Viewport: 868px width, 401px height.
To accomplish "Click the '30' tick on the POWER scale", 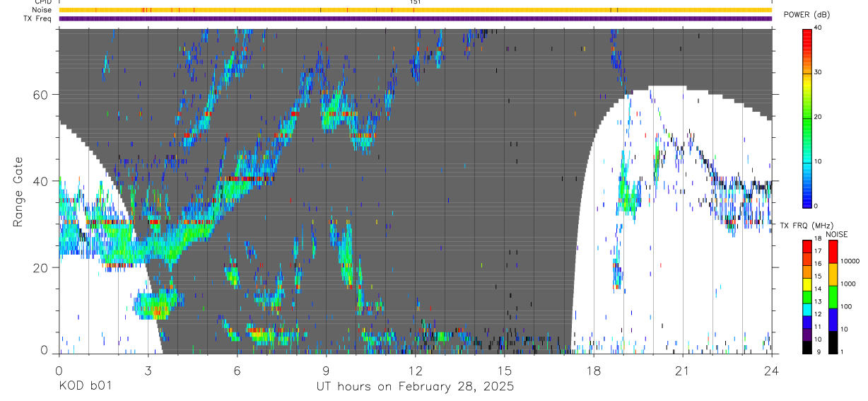I will coord(819,72).
